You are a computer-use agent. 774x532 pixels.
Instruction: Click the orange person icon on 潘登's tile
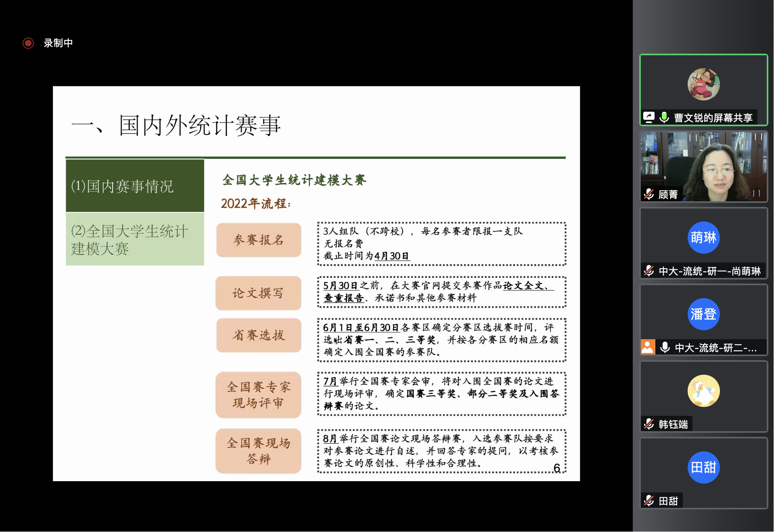click(647, 347)
